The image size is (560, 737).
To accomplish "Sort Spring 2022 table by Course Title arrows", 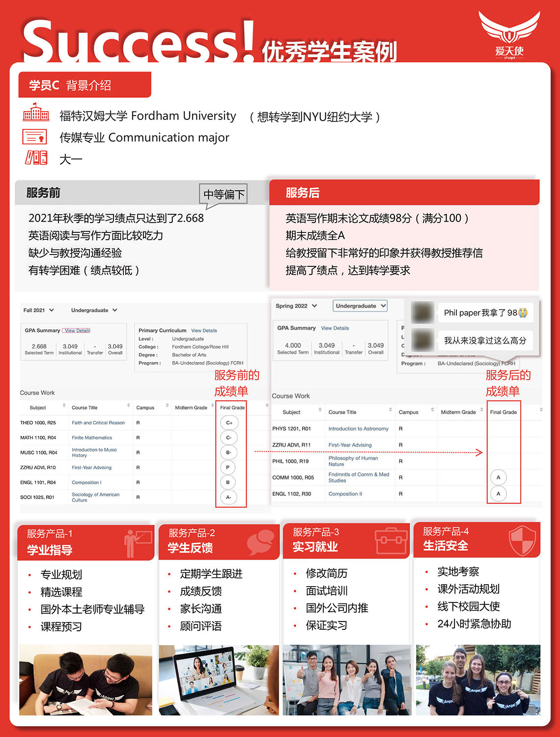I will pyautogui.click(x=391, y=410).
